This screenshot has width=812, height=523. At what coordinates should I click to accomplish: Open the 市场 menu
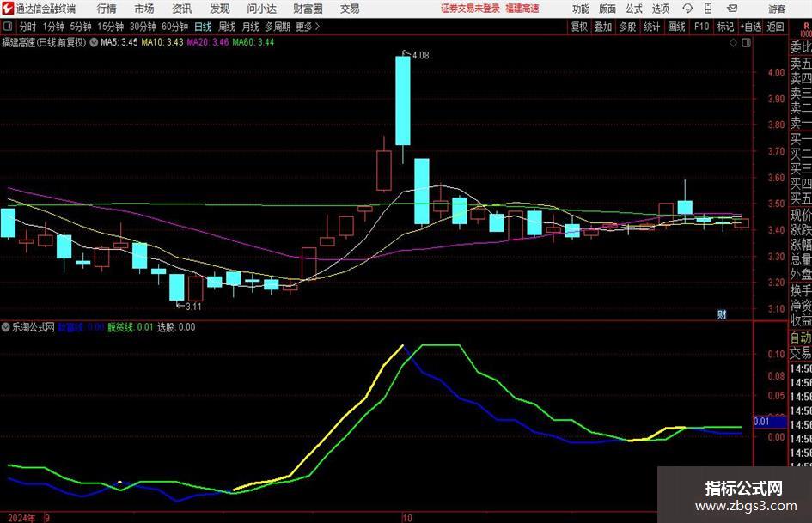point(144,9)
